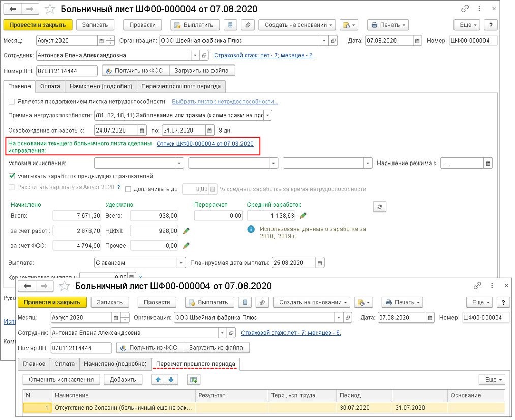Expand the Причина нетрудоспособности dropdown

268,115
